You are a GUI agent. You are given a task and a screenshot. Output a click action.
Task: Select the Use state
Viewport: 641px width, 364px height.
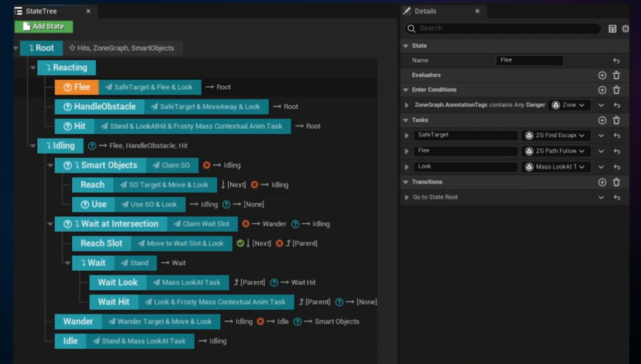pos(94,205)
